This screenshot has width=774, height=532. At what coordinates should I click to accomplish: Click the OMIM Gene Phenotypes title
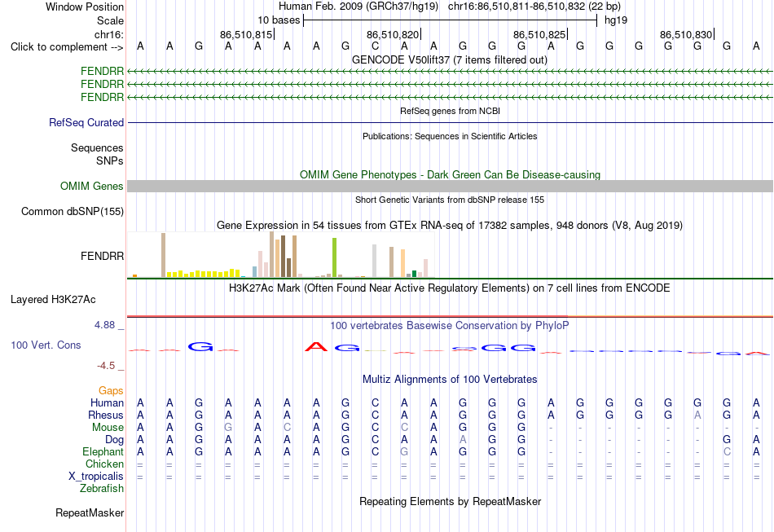click(450, 174)
